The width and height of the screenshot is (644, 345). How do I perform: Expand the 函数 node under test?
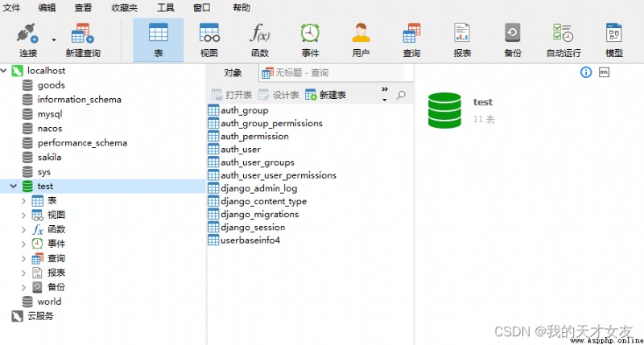(23, 230)
